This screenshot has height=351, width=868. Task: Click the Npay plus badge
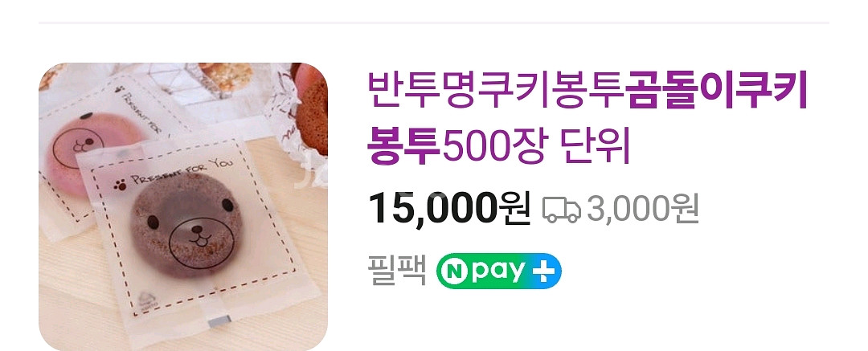click(x=499, y=271)
